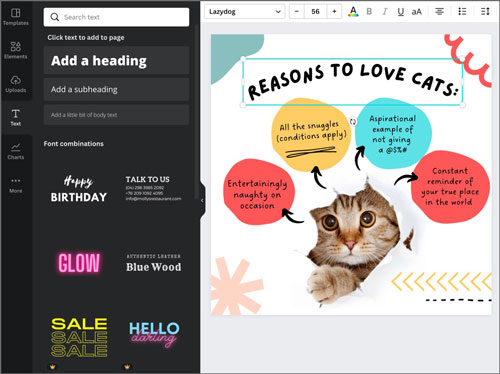Open the Charts sidebar icon
The width and height of the screenshot is (500, 374).
pos(16,151)
